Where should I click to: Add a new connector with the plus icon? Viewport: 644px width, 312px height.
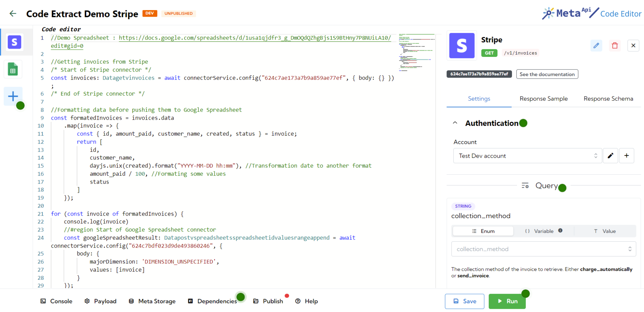(13, 96)
